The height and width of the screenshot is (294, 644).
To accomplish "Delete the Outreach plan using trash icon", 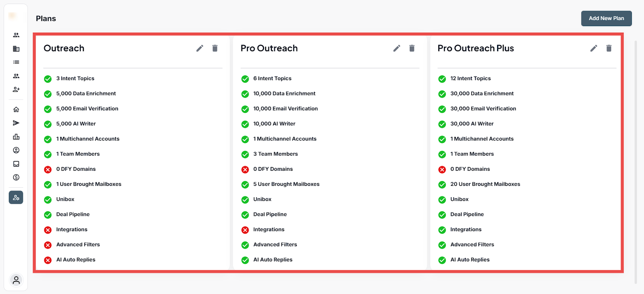I will (215, 48).
